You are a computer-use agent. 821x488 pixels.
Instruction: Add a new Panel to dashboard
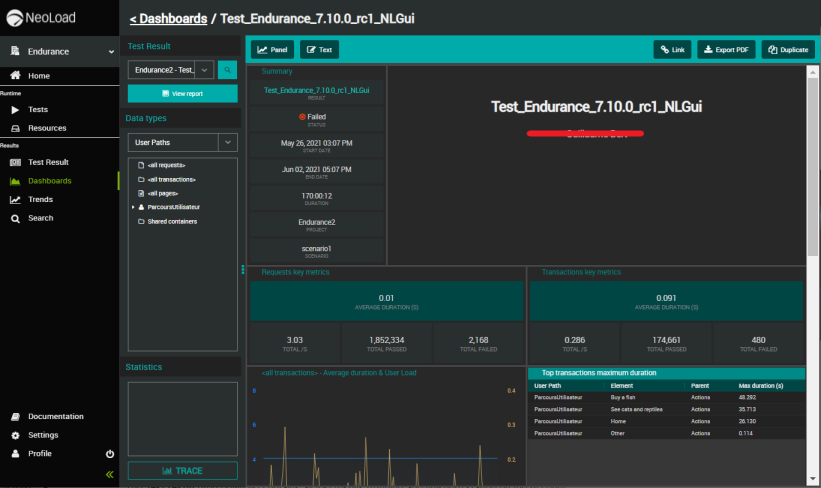pos(273,49)
